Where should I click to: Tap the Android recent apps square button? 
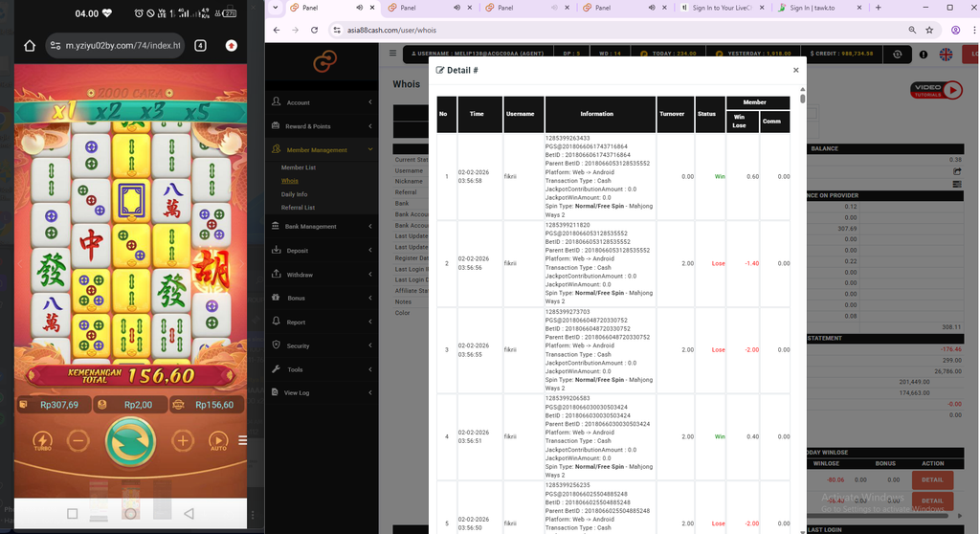73,513
